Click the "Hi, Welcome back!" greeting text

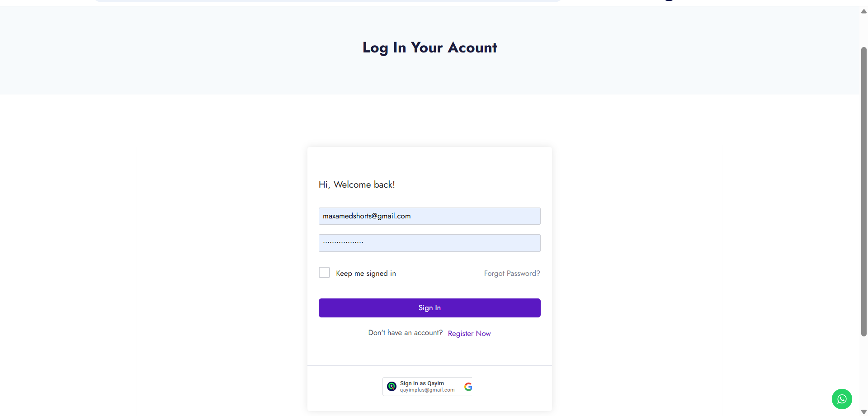point(357,184)
